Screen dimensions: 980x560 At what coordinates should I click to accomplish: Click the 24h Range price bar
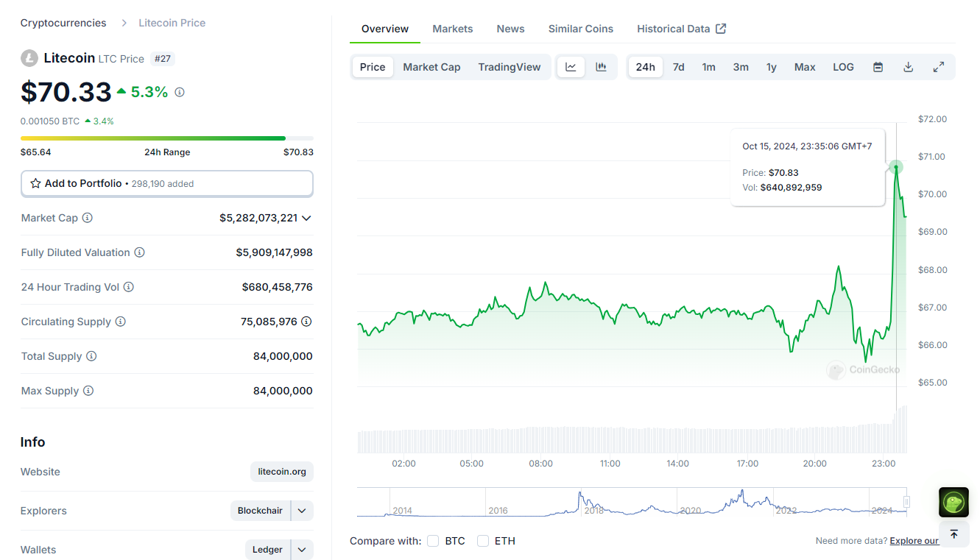[x=166, y=138]
